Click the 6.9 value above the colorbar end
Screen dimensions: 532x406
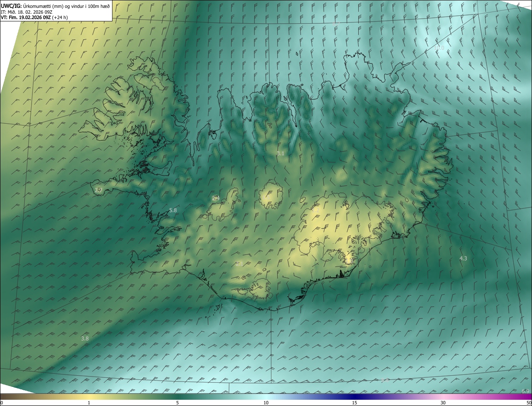525,391
